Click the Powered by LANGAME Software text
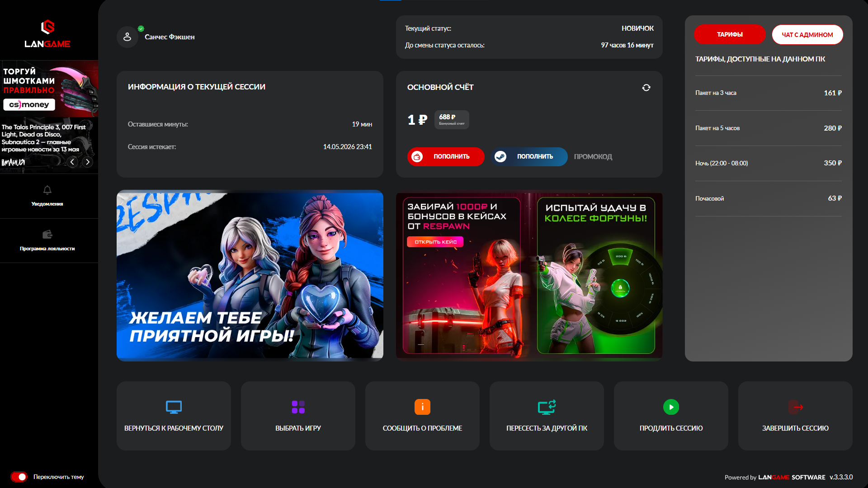The image size is (868, 488). (x=775, y=477)
